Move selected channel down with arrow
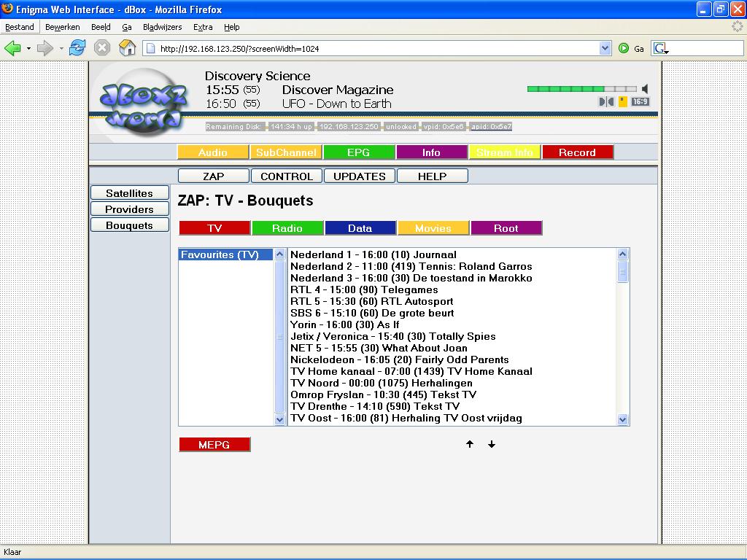The height and width of the screenshot is (560, 747). click(x=492, y=444)
